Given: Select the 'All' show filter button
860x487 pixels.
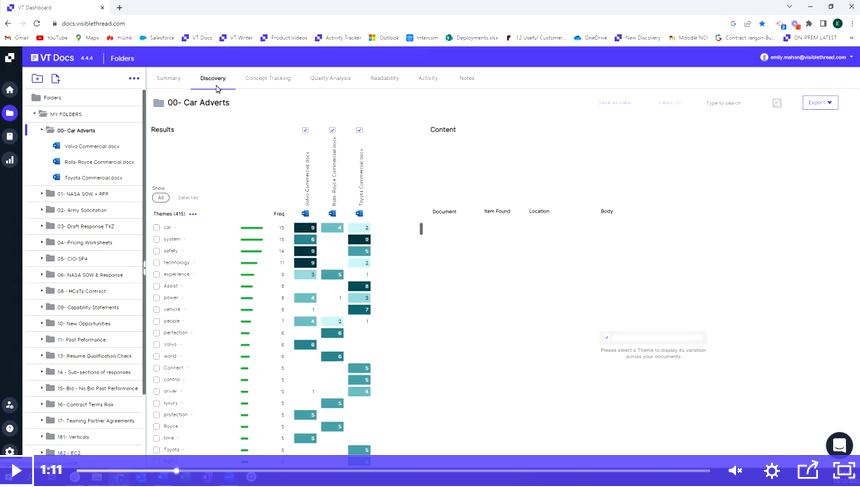Looking at the screenshot, I should 160,197.
